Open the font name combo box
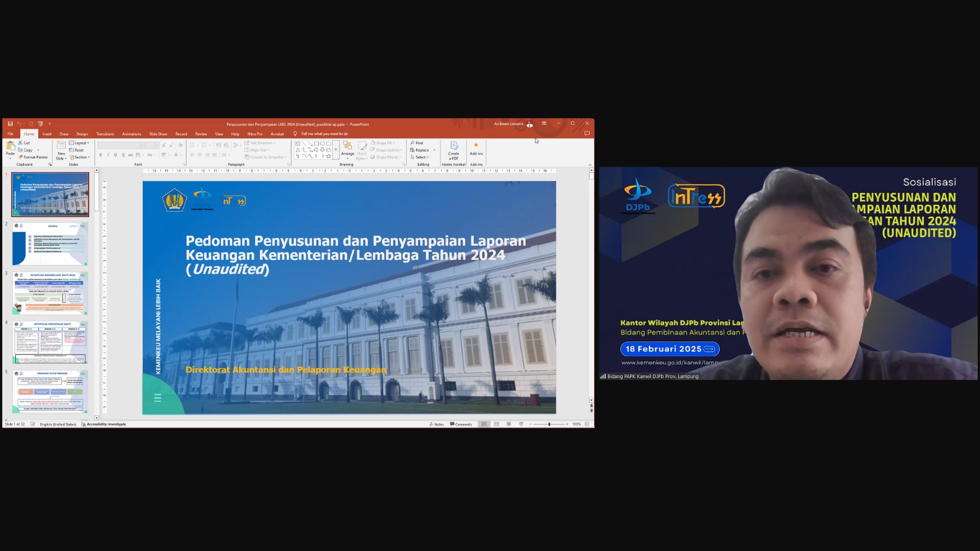This screenshot has width=980, height=551. (x=121, y=145)
